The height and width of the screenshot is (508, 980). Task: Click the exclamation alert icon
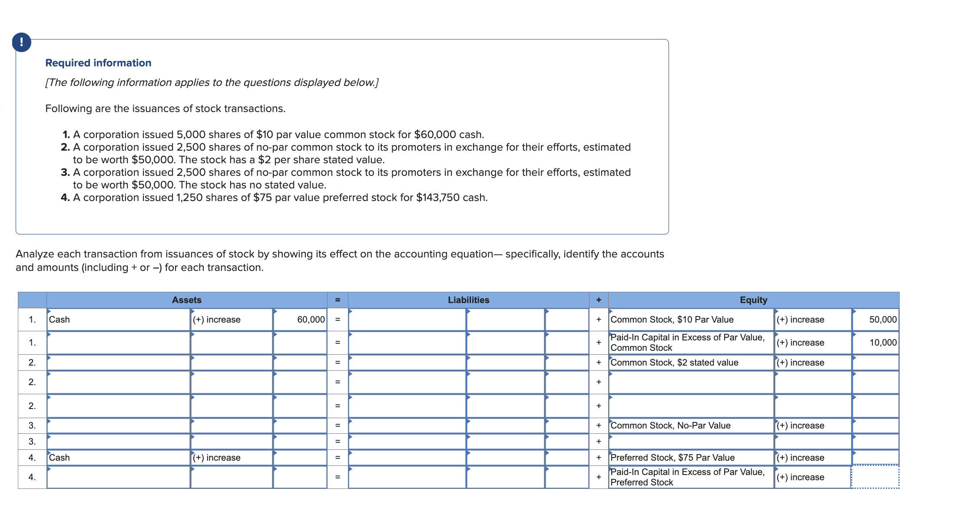coord(21,42)
